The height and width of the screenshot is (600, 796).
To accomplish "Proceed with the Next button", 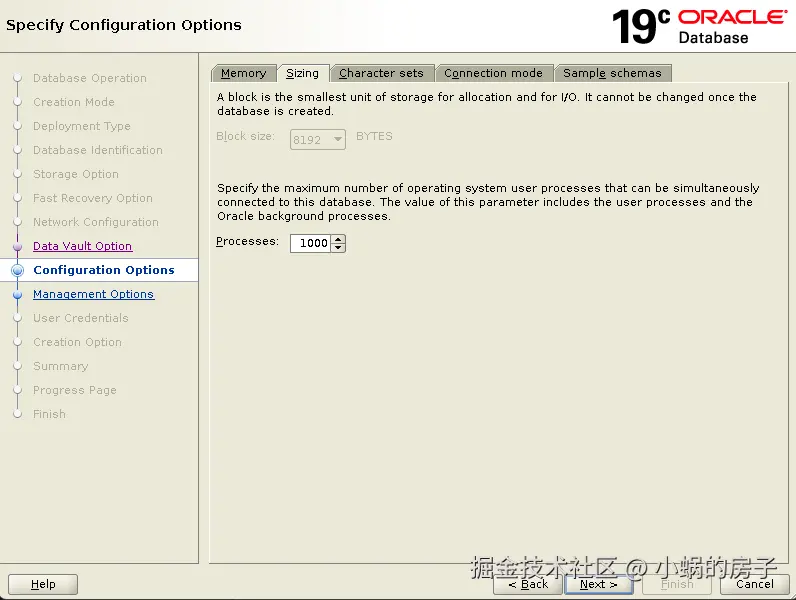I will click(x=599, y=584).
